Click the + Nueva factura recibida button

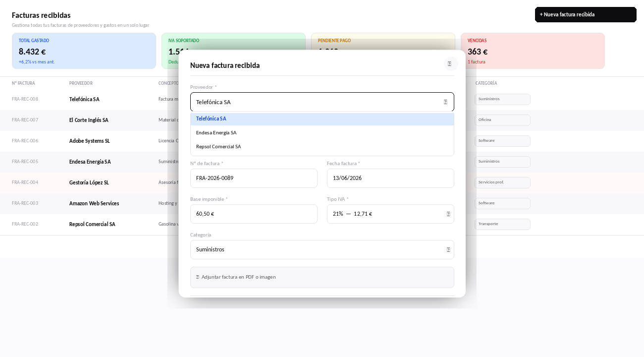coord(586,15)
